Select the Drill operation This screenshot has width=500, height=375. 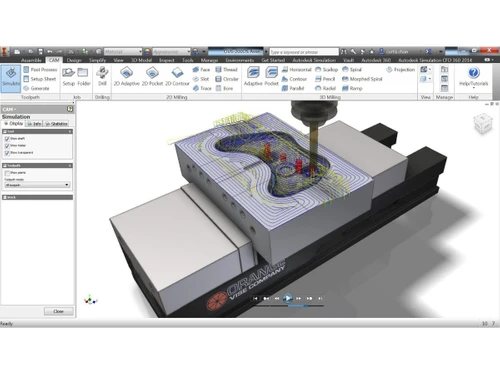pyautogui.click(x=102, y=77)
